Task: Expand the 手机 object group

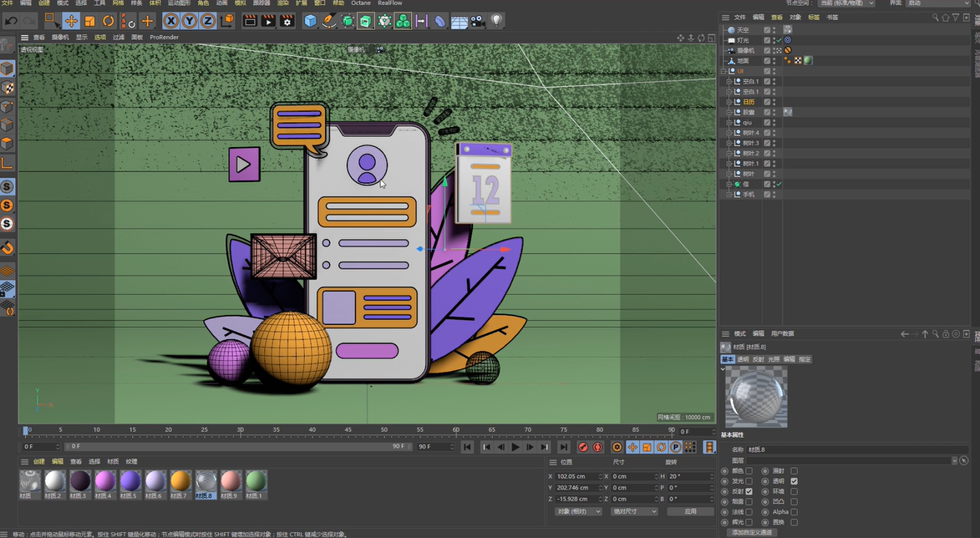Action: [729, 195]
